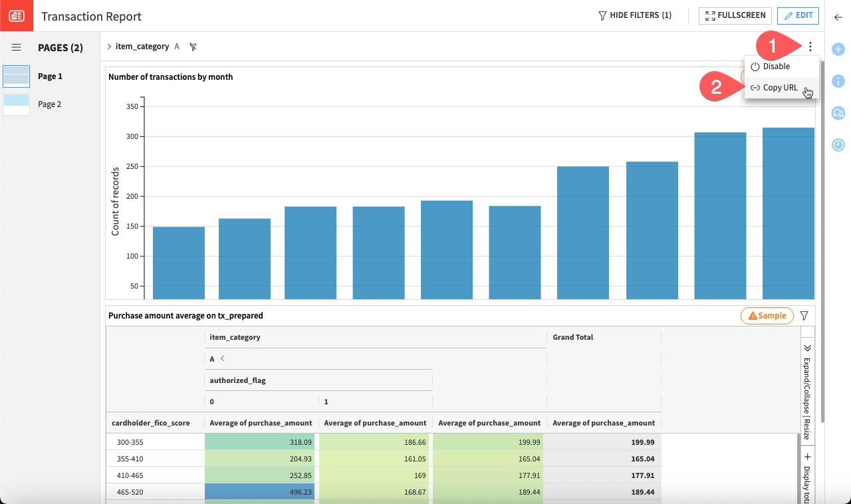Open discussions via speech bubble icon
Image resolution: width=851 pixels, height=504 pixels.
(x=838, y=112)
